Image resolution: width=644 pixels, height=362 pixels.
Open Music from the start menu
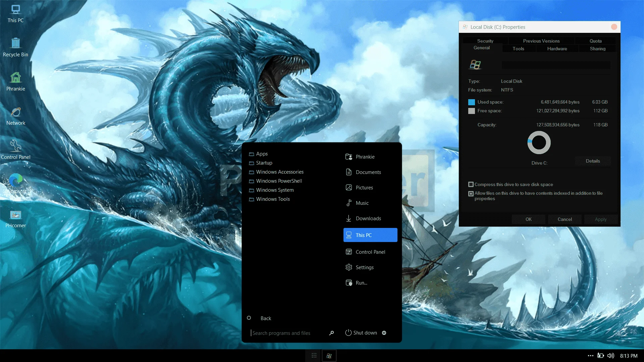370,203
